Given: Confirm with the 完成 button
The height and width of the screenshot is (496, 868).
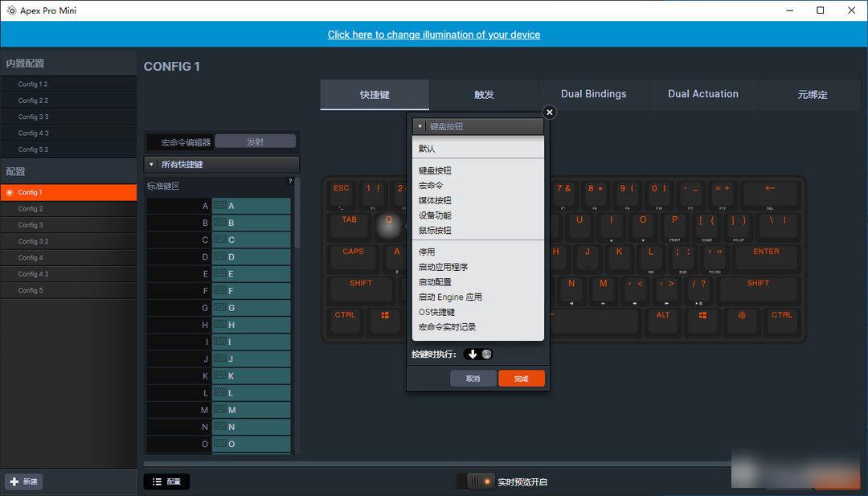Looking at the screenshot, I should [522, 379].
